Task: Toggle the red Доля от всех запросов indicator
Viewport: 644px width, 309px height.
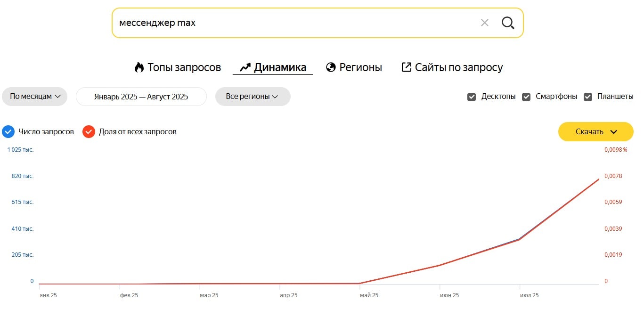Action: click(89, 131)
